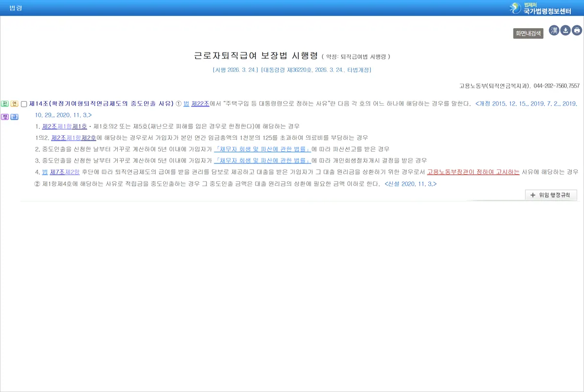Open 채무자 회생 법률 link in item 3

coord(263,160)
